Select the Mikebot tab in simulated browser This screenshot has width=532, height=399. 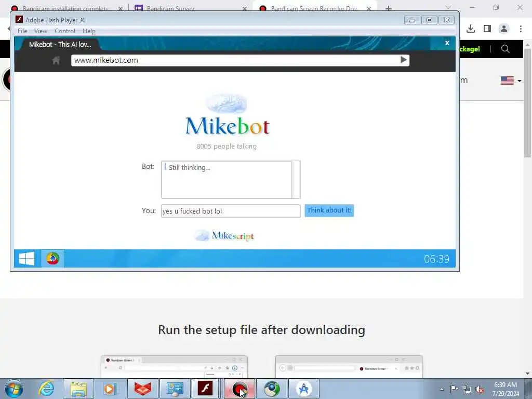pyautogui.click(x=60, y=45)
